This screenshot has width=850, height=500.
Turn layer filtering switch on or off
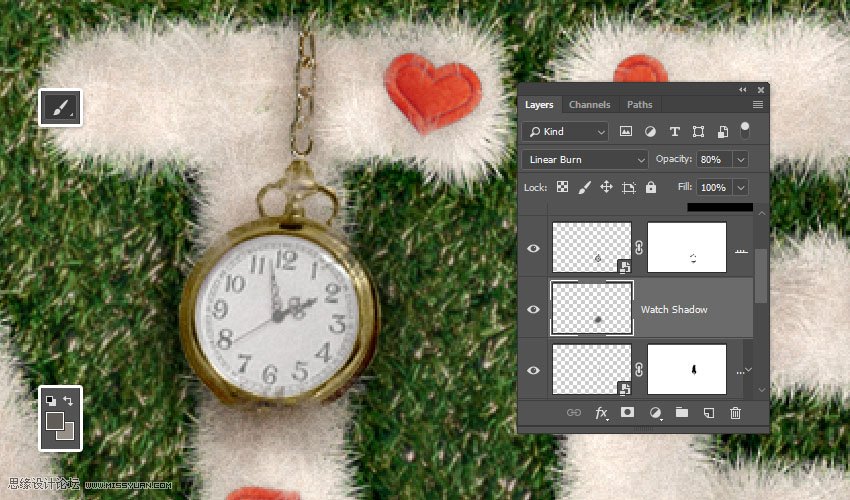[x=744, y=130]
